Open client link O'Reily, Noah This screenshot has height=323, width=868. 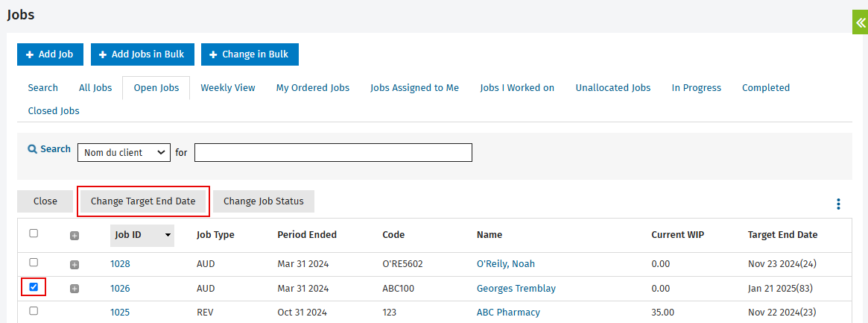[505, 264]
